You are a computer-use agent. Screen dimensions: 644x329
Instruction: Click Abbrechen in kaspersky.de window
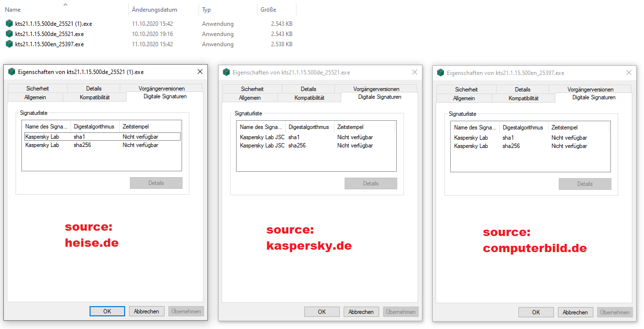(x=361, y=312)
